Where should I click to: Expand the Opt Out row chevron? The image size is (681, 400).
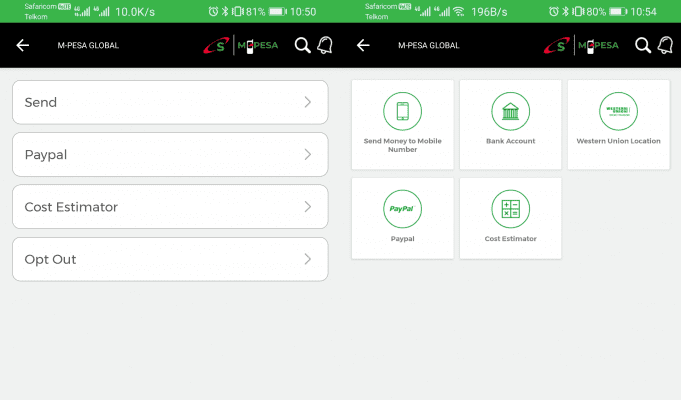[307, 259]
